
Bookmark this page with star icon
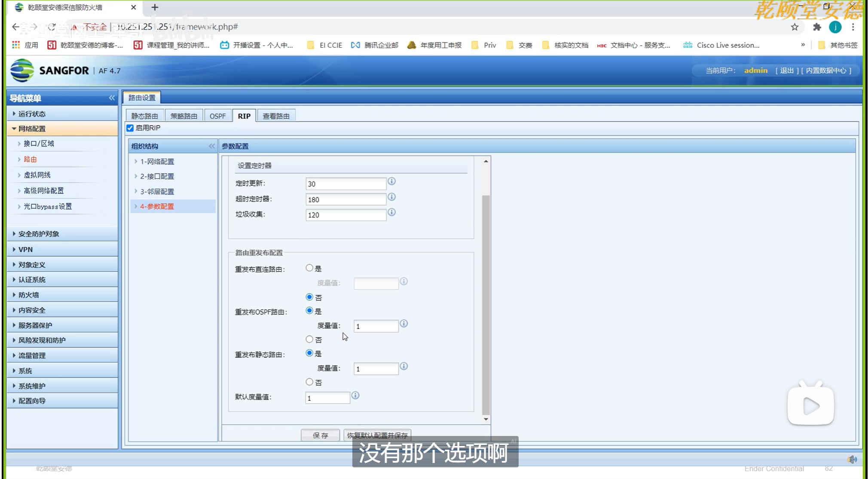pos(795,27)
